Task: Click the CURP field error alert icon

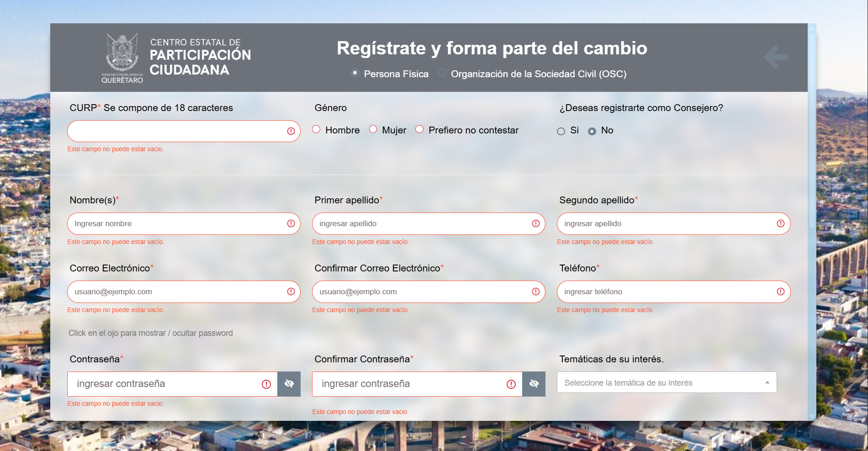Action: point(291,131)
